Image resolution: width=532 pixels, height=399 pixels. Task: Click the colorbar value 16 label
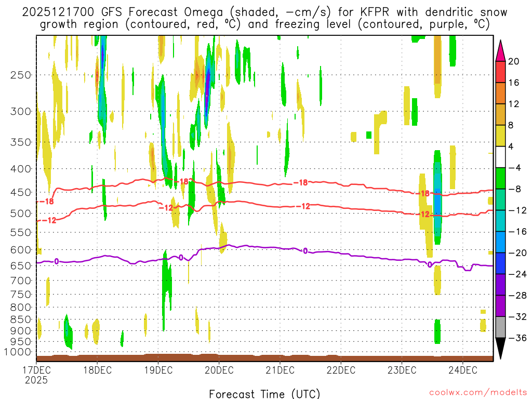click(x=514, y=83)
